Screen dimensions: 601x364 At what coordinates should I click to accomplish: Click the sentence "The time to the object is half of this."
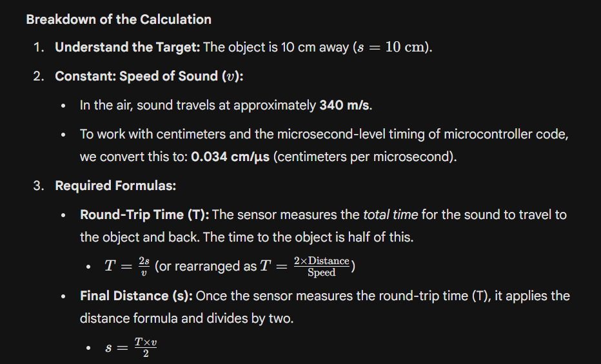(308, 237)
